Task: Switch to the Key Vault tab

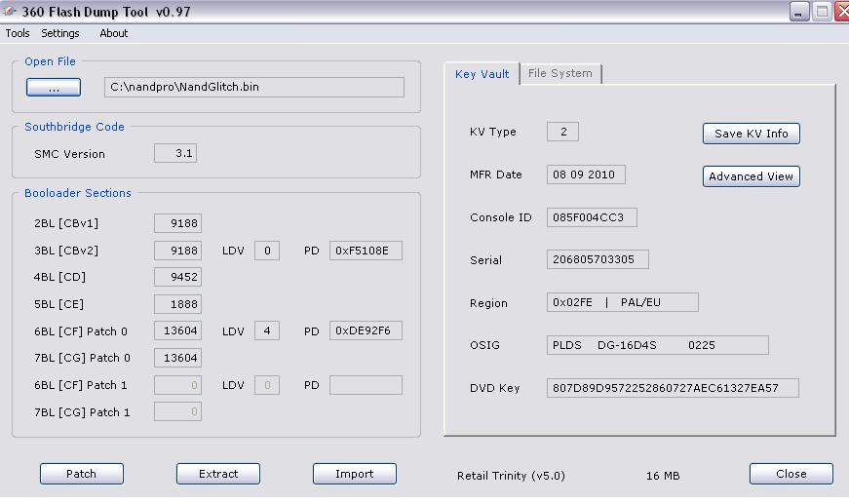Action: [482, 74]
